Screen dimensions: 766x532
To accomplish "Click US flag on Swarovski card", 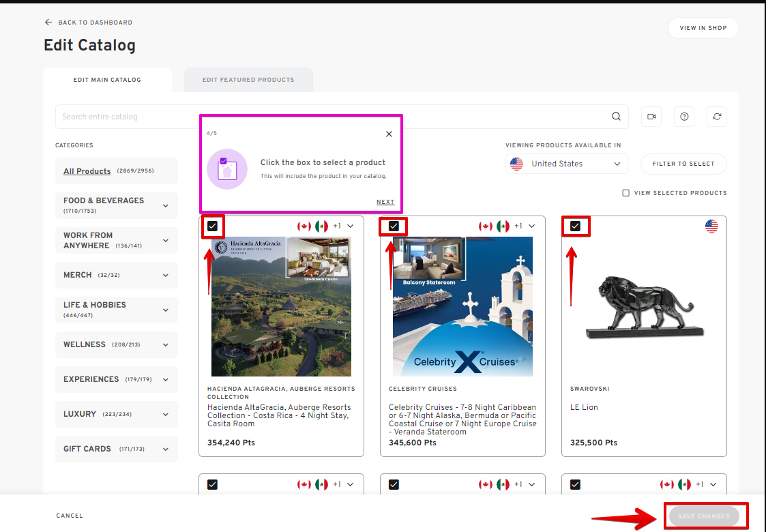I will tap(711, 226).
